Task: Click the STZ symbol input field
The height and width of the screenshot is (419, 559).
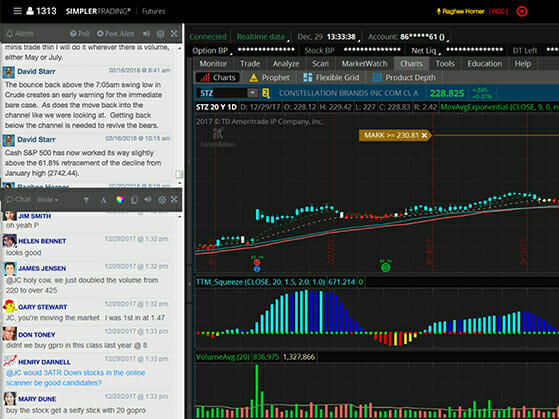Action: 222,93
